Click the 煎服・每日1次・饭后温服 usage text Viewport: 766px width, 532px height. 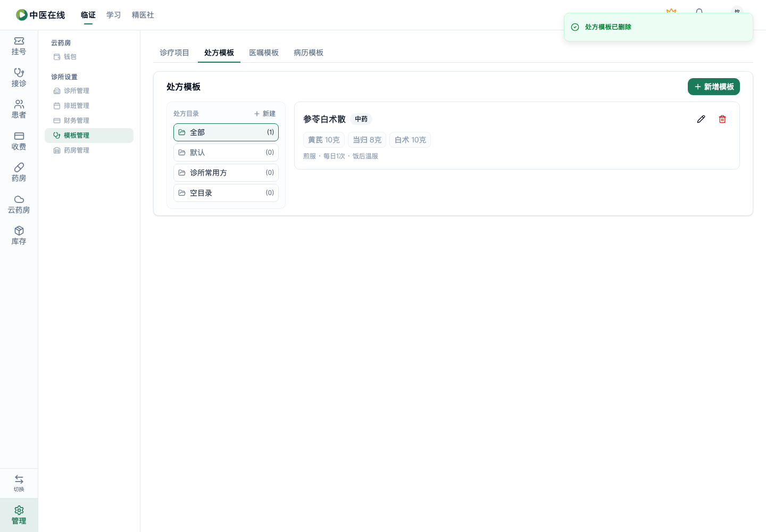pyautogui.click(x=340, y=156)
